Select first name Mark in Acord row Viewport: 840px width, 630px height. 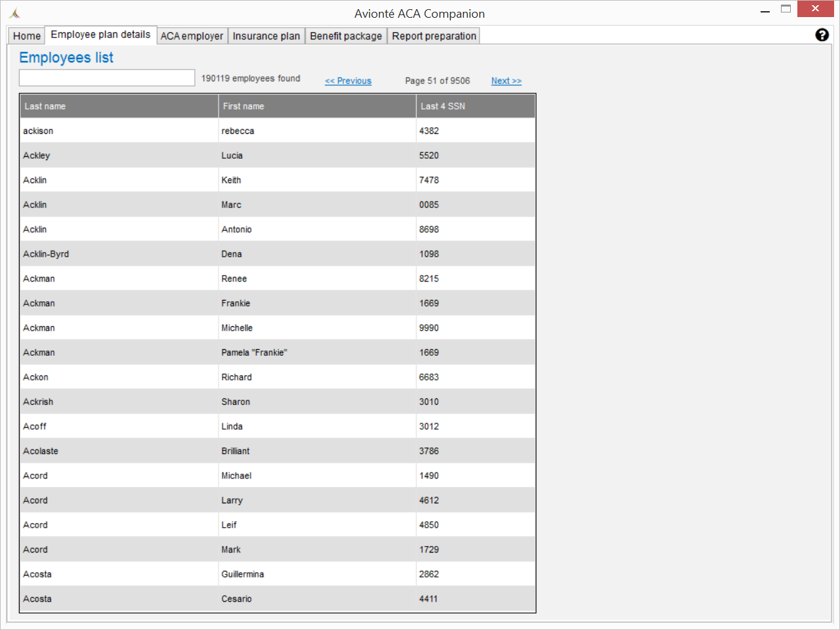pos(231,549)
